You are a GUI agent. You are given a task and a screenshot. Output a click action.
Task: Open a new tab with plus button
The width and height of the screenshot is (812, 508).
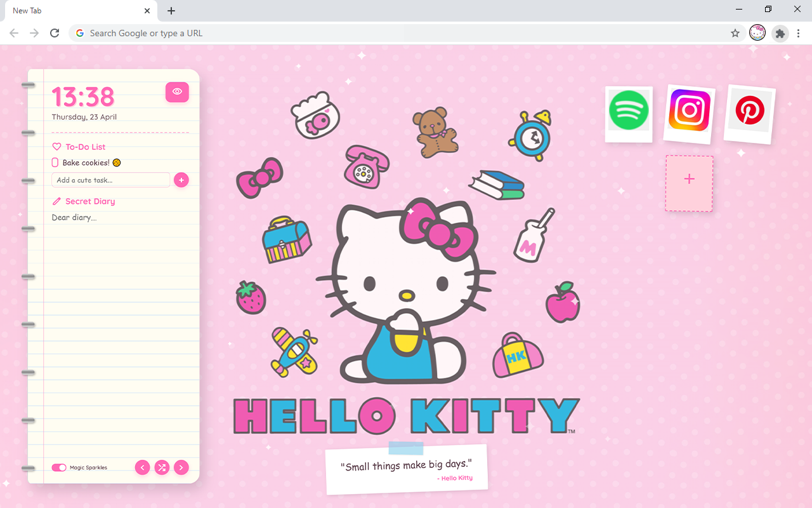(171, 11)
